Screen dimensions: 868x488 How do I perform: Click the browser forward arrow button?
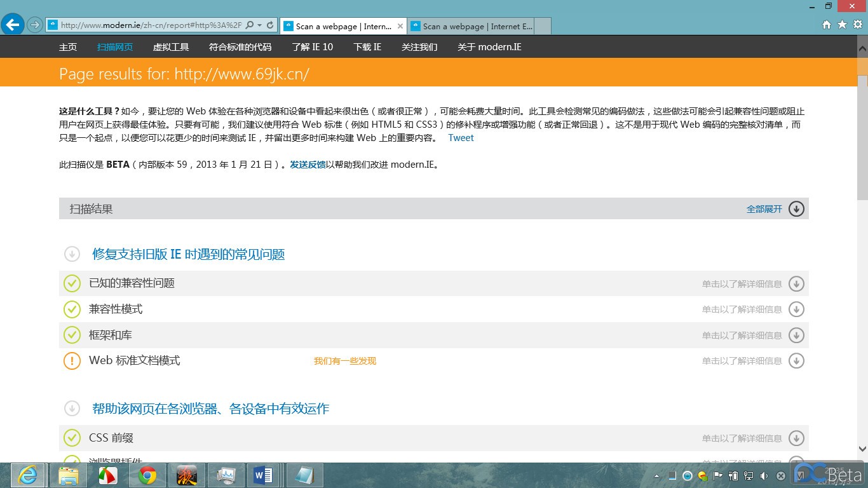[x=35, y=25]
